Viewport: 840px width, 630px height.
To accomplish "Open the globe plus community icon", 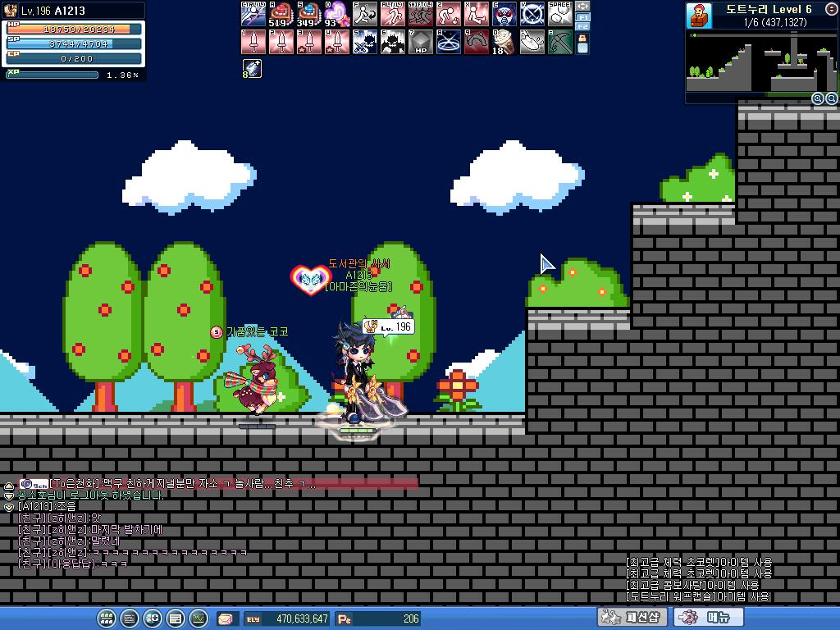I will pos(152,619).
